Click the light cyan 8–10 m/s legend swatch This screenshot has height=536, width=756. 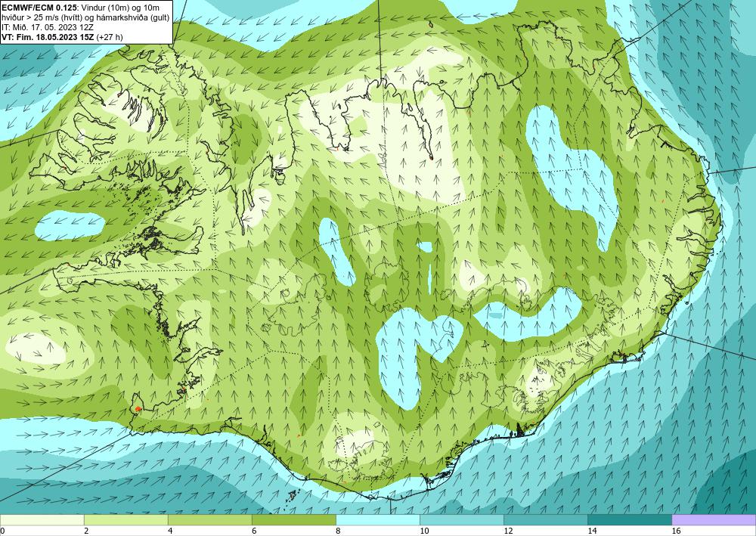tap(377, 520)
